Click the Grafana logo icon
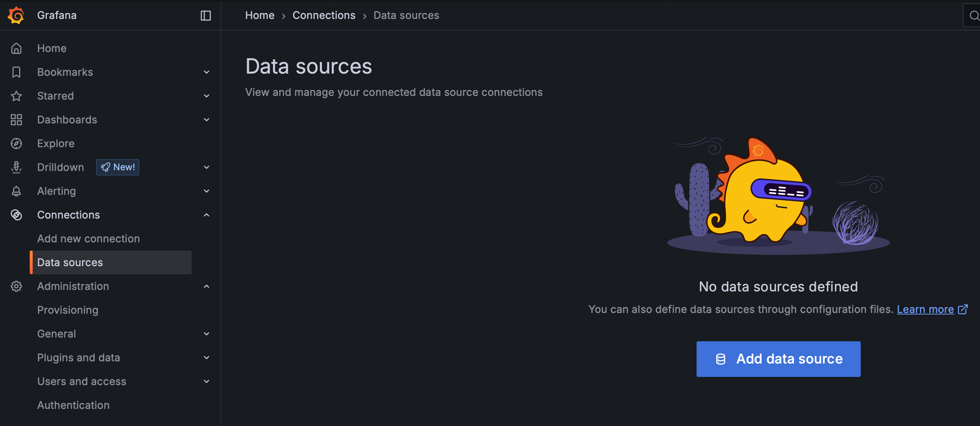The image size is (980, 426). pos(16,15)
